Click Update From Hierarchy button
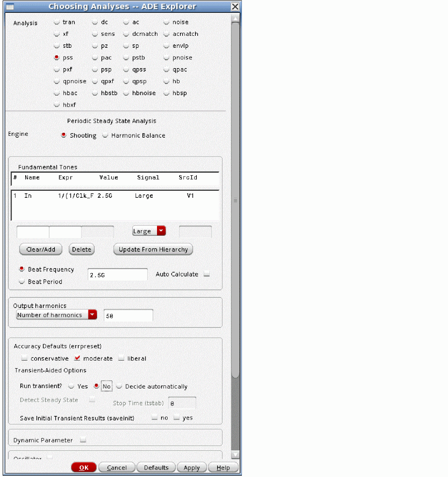Viewport: 448px width, 477px height. point(153,250)
